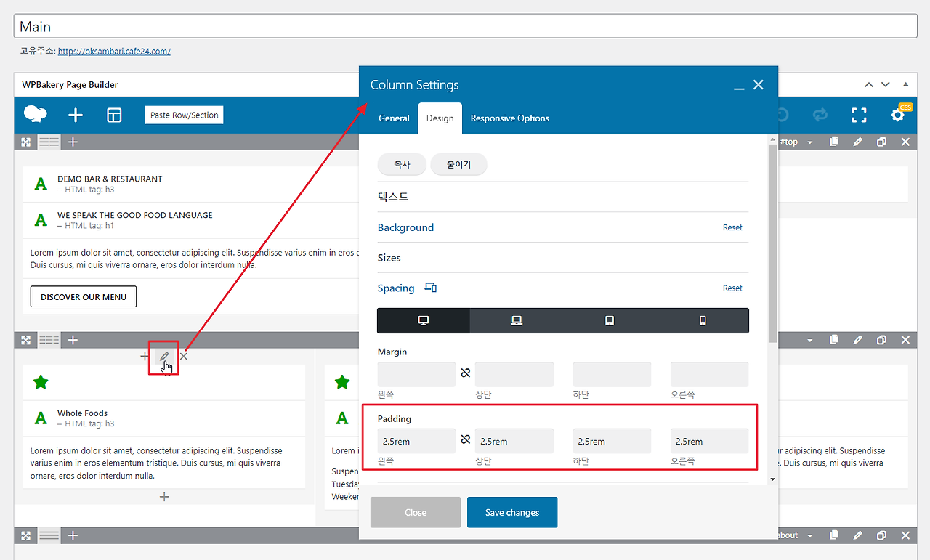Prepend element to Whole Foods column
Image resolution: width=930 pixels, height=560 pixels.
pos(145,357)
